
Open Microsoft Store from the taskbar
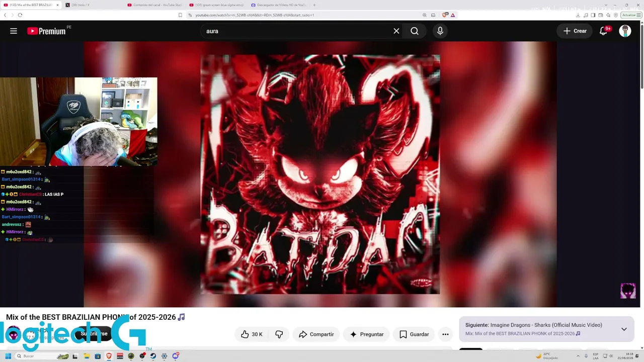tap(98, 356)
